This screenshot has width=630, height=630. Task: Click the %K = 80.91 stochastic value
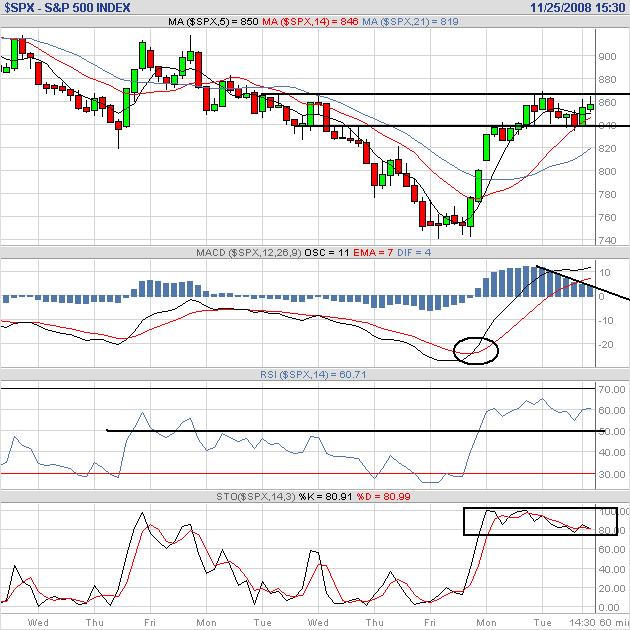tap(326, 497)
